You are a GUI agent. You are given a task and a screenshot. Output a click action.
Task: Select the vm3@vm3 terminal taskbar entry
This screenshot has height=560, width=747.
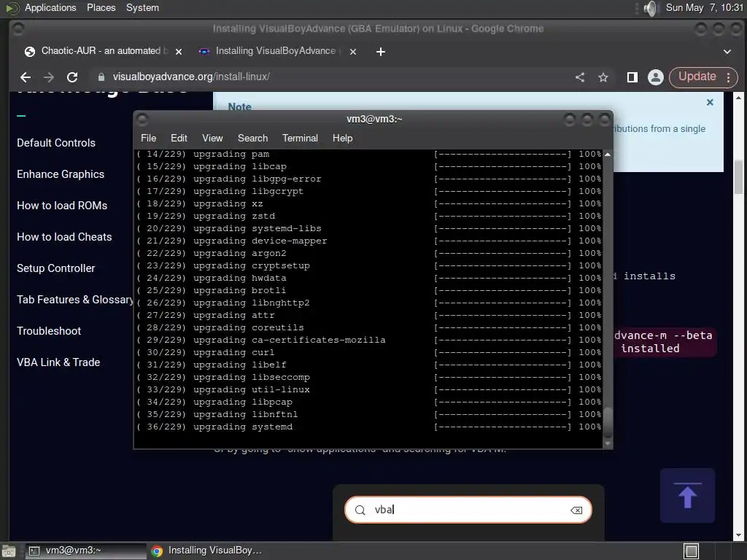[86, 551]
